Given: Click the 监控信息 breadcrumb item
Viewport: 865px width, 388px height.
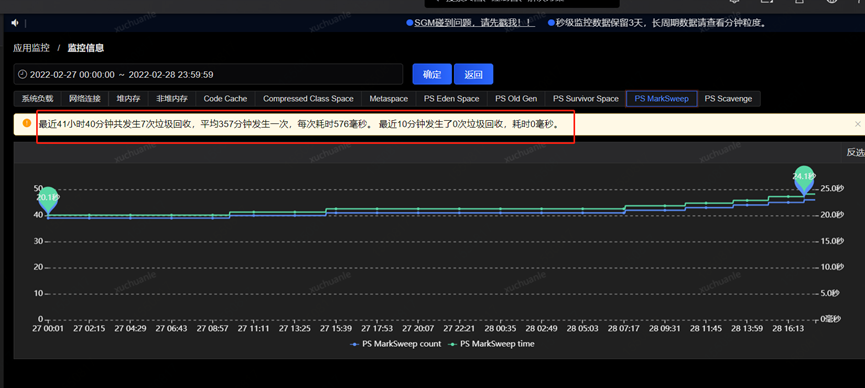Looking at the screenshot, I should click(x=86, y=48).
